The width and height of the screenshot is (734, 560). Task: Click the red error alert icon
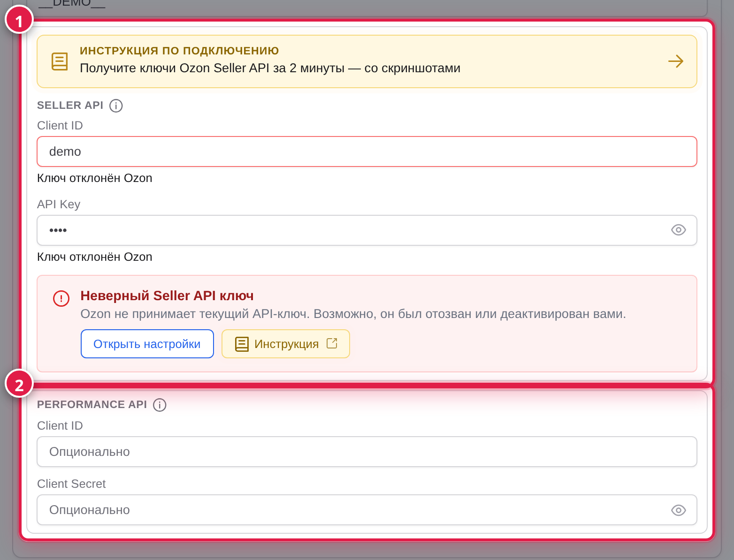(x=61, y=298)
